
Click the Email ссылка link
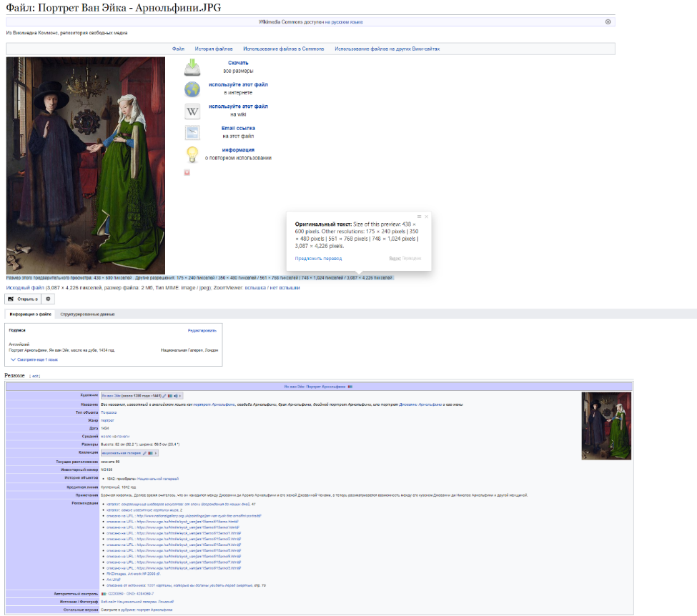pos(238,128)
